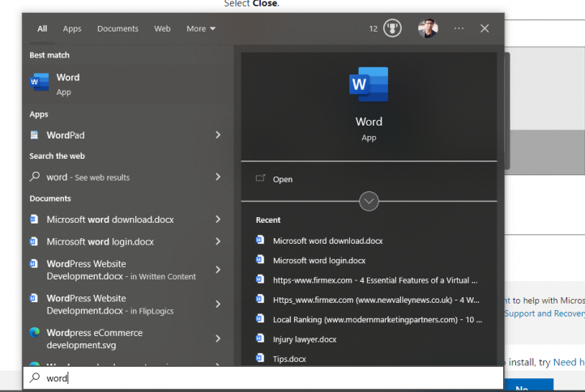
Task: Click the large Word logo in preview pane
Action: click(369, 84)
